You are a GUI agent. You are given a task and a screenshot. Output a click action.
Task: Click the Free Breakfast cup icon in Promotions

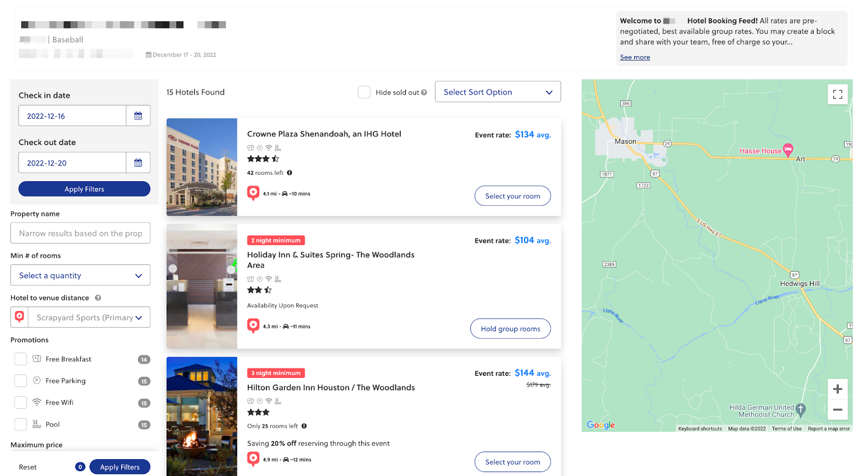37,359
